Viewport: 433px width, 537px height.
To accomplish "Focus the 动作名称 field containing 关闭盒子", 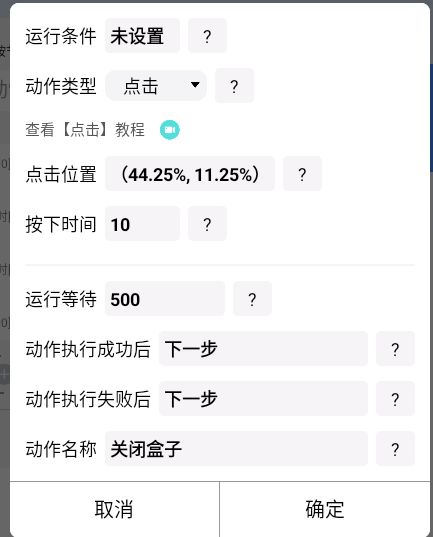I will (236, 449).
